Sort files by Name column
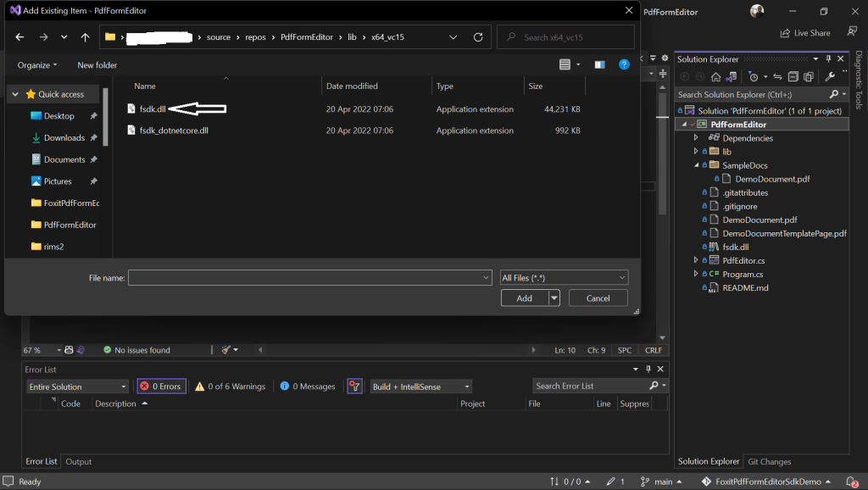 click(144, 86)
